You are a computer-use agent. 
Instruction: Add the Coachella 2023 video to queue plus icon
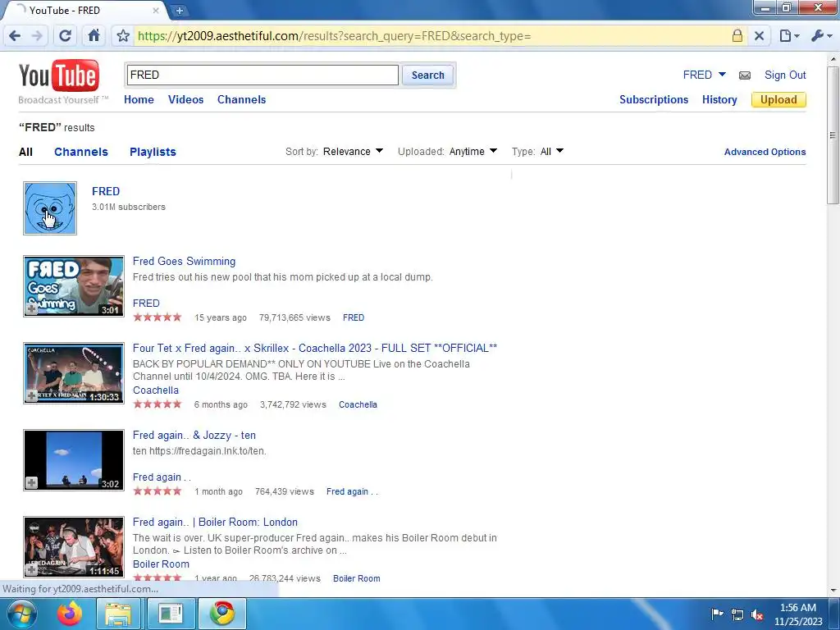[x=32, y=396]
